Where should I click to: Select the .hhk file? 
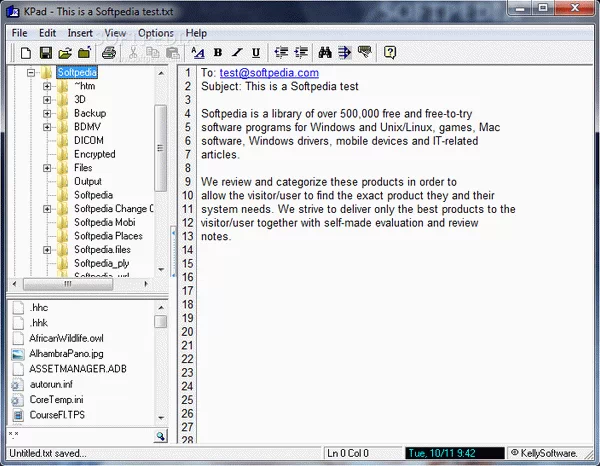[x=39, y=323]
